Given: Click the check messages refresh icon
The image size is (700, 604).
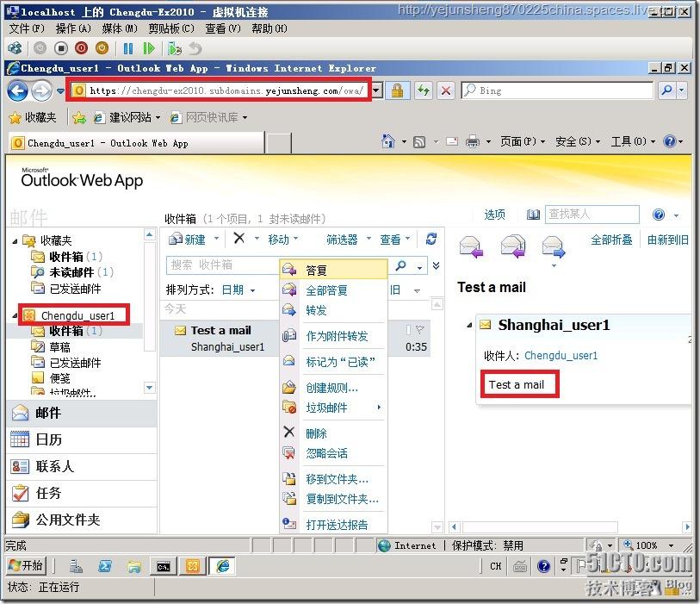Looking at the screenshot, I should 431,239.
